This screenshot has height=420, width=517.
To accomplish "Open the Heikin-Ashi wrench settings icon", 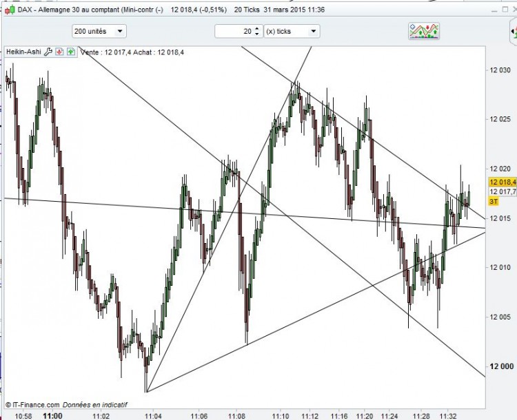I will pos(48,52).
